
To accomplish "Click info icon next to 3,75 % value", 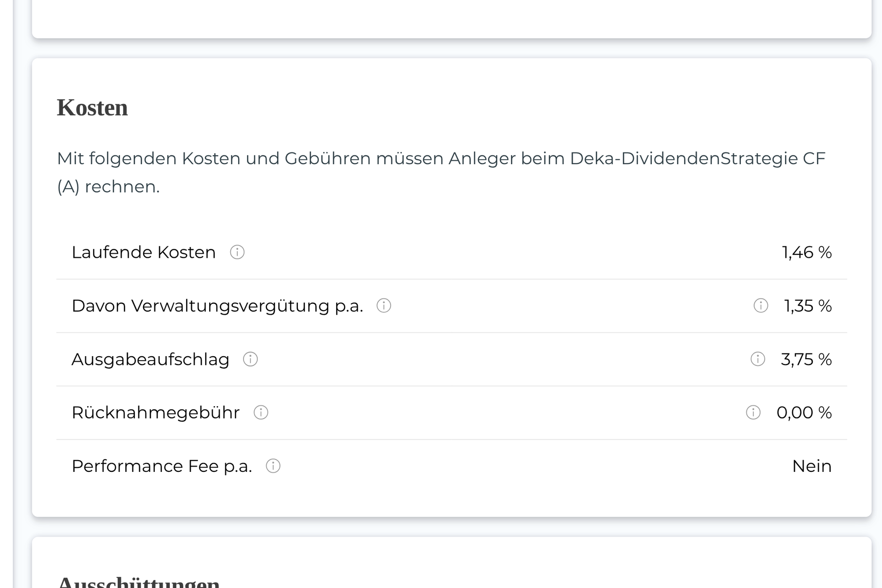I will pos(758,359).
